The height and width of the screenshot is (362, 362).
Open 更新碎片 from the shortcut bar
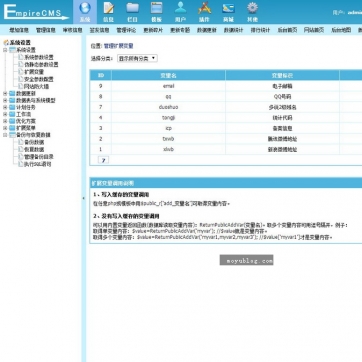153,30
